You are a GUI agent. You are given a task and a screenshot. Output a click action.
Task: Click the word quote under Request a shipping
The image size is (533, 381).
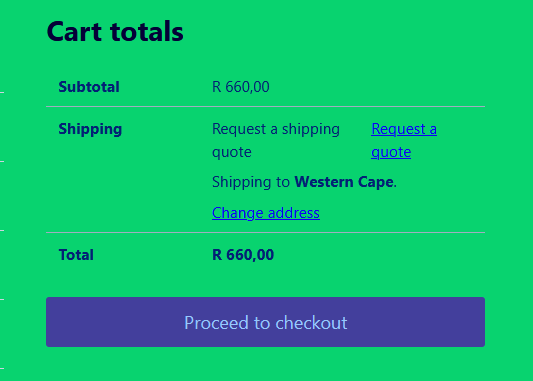tap(232, 152)
